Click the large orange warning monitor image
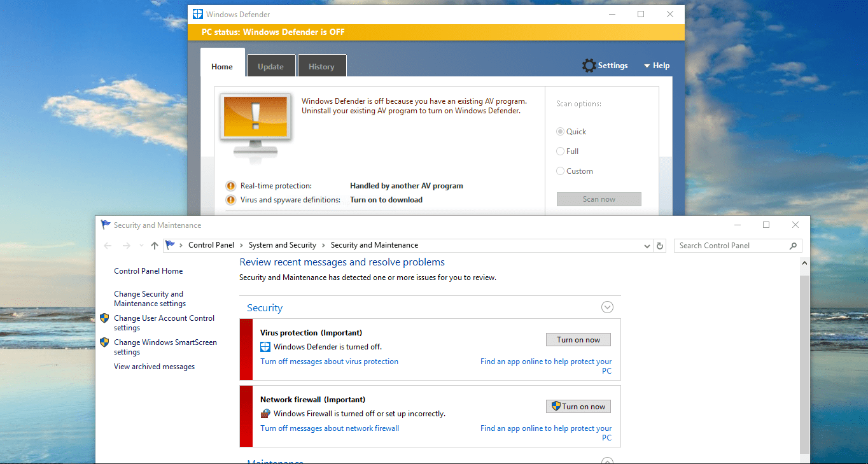The image size is (868, 464). click(256, 129)
